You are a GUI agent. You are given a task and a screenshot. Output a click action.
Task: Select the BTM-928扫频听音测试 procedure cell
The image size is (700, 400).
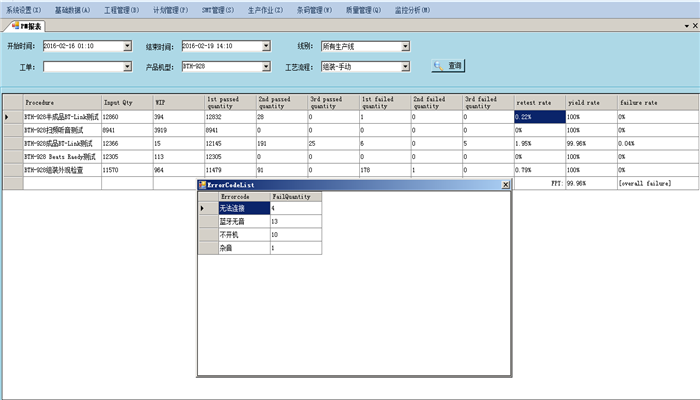[x=62, y=130]
